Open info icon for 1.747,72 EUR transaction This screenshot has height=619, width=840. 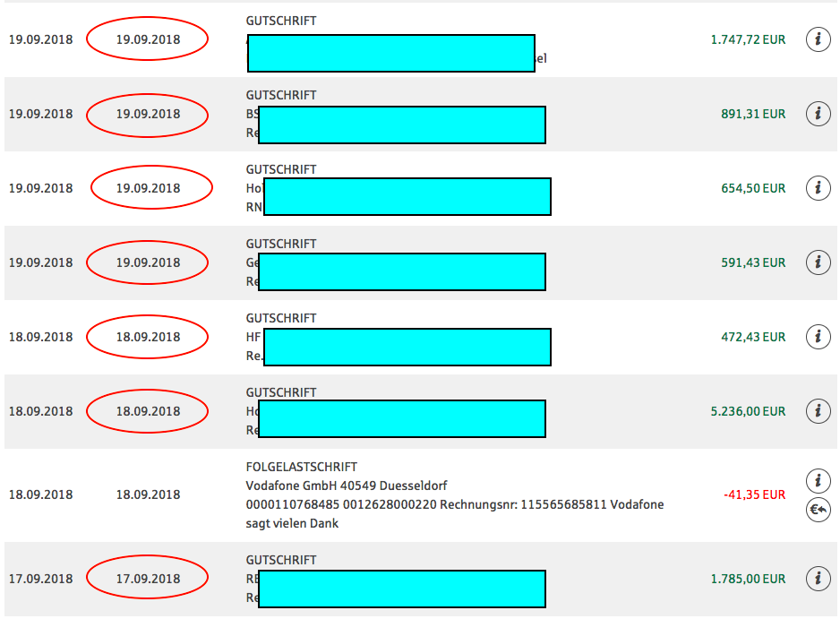point(818,39)
